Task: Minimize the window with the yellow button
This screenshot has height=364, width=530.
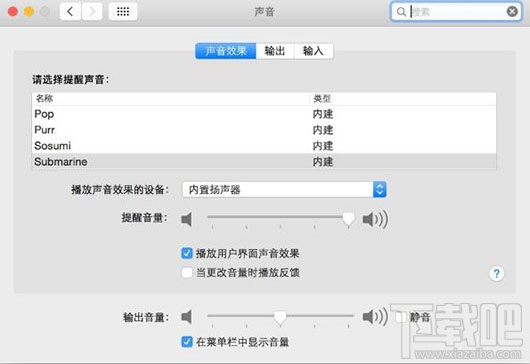Action: click(29, 12)
